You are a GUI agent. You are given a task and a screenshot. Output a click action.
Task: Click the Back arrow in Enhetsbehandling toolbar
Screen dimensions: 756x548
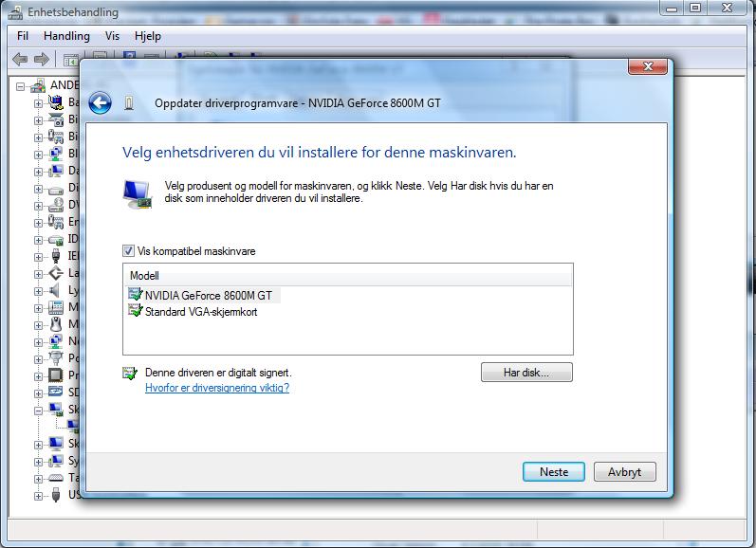[x=20, y=60]
